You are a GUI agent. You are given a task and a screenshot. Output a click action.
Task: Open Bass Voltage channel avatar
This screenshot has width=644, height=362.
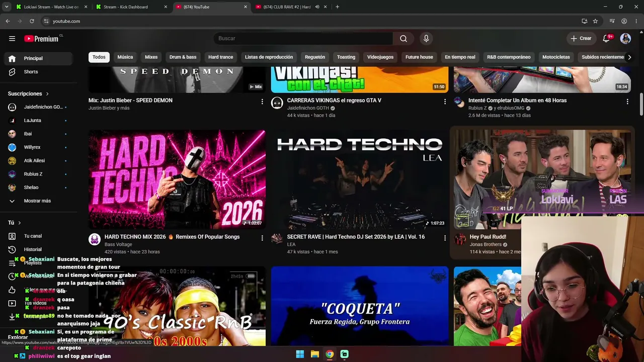pos(95,239)
